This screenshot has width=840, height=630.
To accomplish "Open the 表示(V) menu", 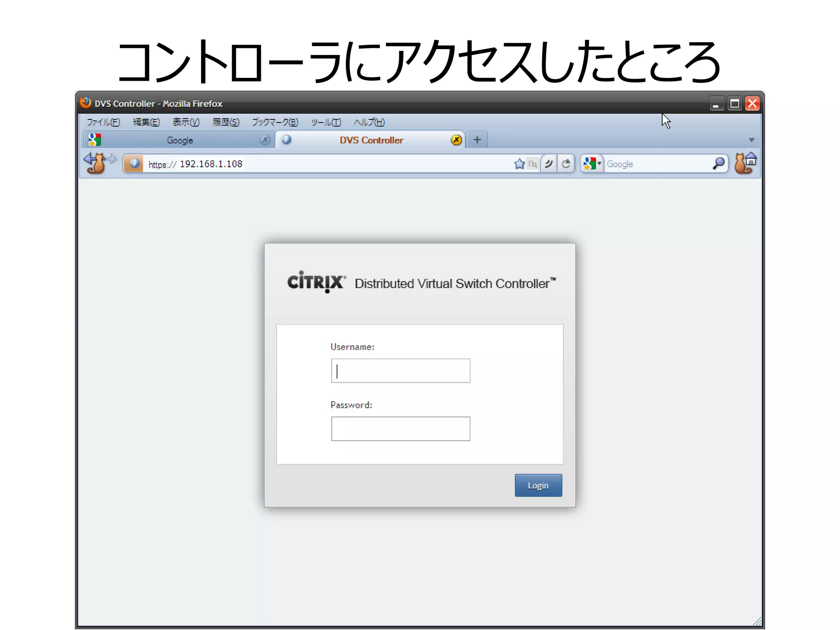I will pos(186,122).
